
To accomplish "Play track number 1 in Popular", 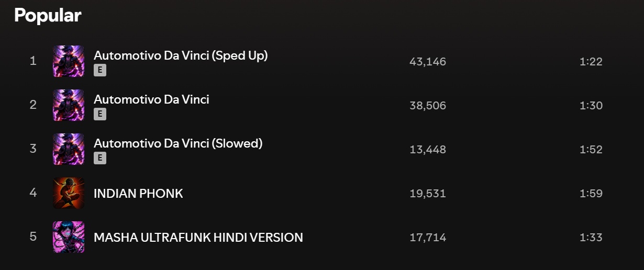I will pos(33,61).
